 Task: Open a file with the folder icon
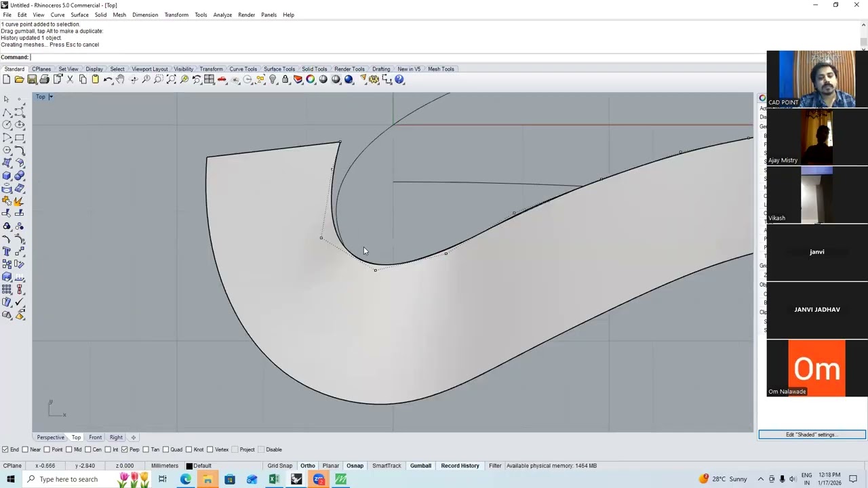pos(19,80)
